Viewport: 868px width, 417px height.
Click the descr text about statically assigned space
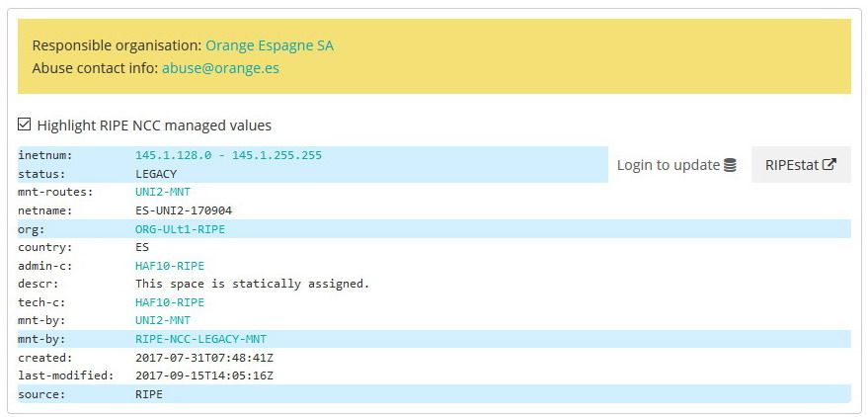click(252, 284)
